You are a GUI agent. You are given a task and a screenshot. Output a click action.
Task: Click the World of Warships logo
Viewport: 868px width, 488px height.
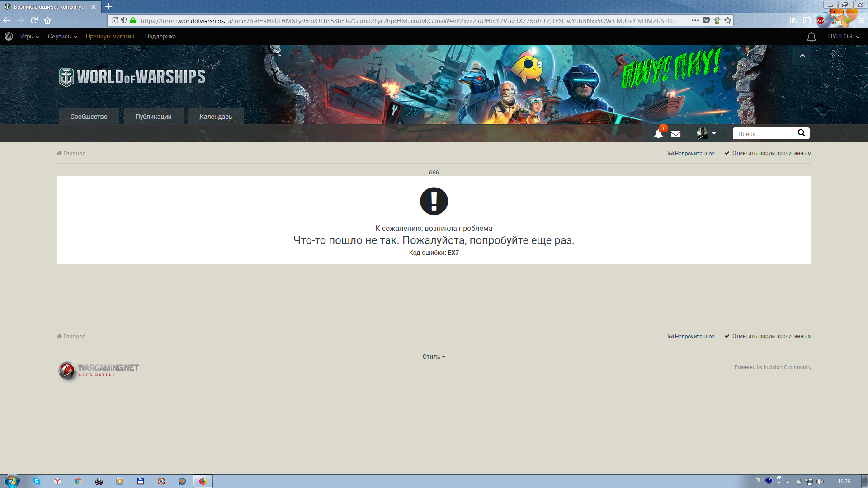[132, 77]
